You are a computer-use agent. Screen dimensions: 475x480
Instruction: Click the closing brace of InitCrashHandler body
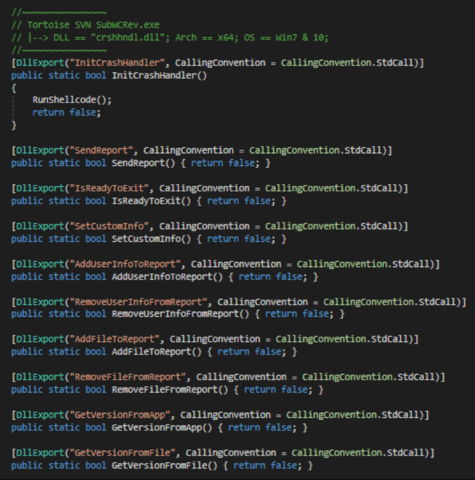click(14, 125)
